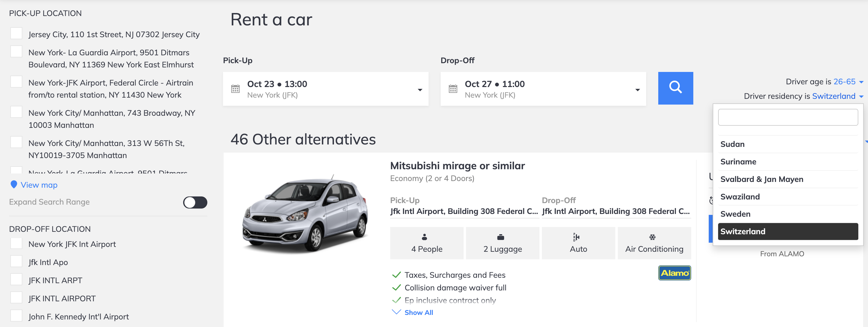Click 46 Other alternatives heading
The height and width of the screenshot is (327, 868).
pos(303,139)
